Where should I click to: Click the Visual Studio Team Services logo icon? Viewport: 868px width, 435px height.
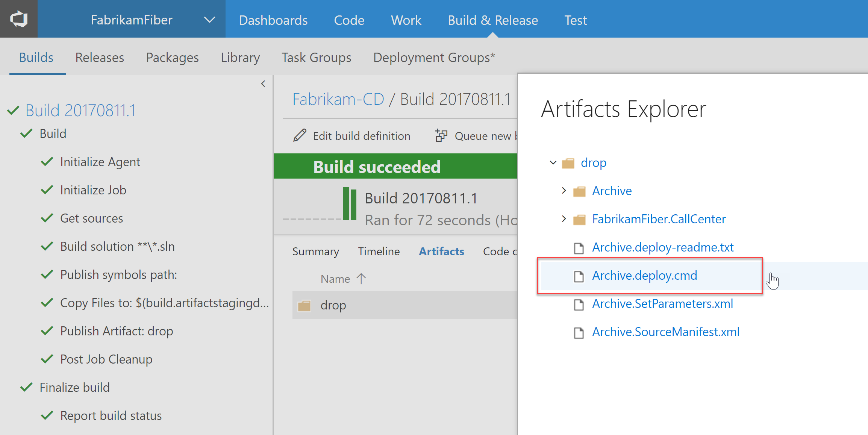click(19, 19)
